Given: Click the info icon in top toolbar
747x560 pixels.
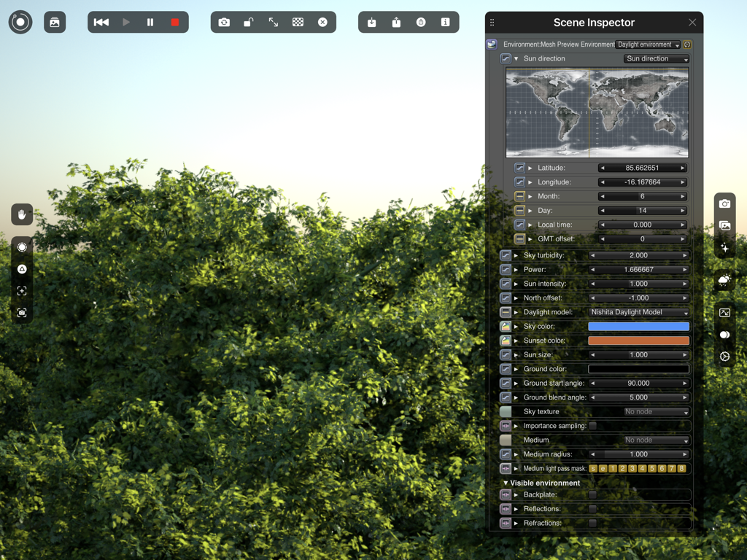Looking at the screenshot, I should 446,23.
